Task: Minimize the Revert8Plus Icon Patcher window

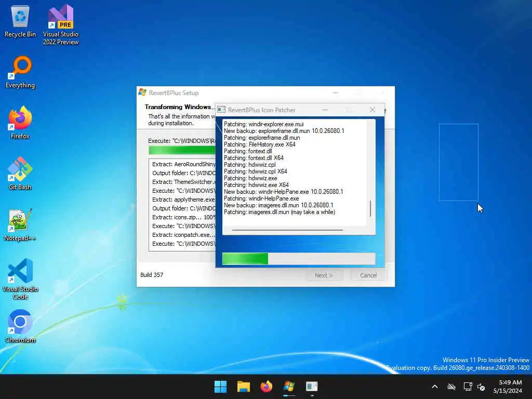Action: click(325, 110)
